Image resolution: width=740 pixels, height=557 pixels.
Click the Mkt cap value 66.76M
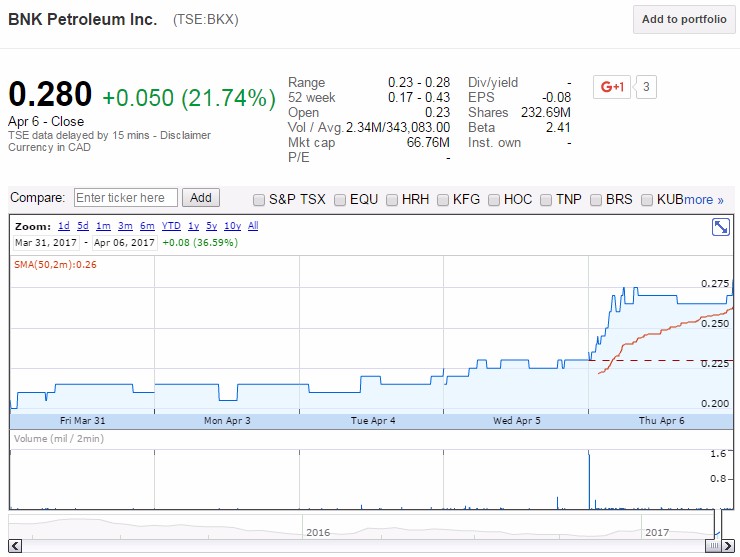(x=428, y=143)
